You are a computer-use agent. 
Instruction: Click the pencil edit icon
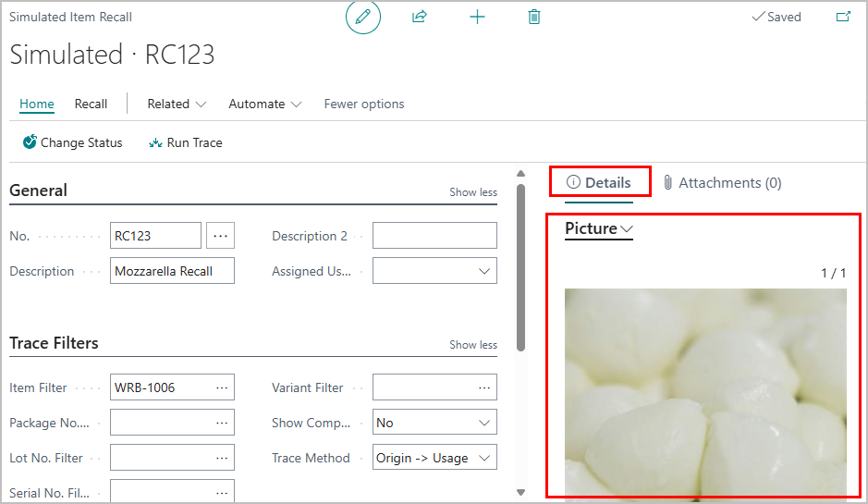coord(363,18)
